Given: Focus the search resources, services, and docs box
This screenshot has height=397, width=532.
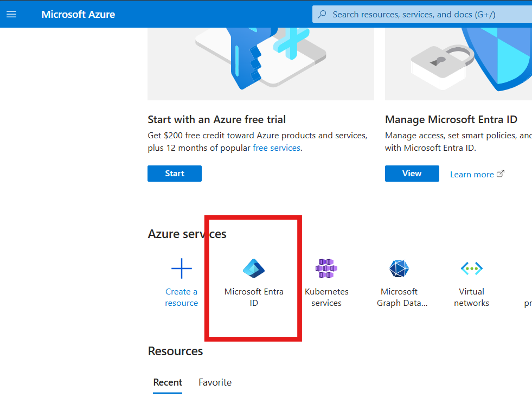Looking at the screenshot, I should point(422,14).
